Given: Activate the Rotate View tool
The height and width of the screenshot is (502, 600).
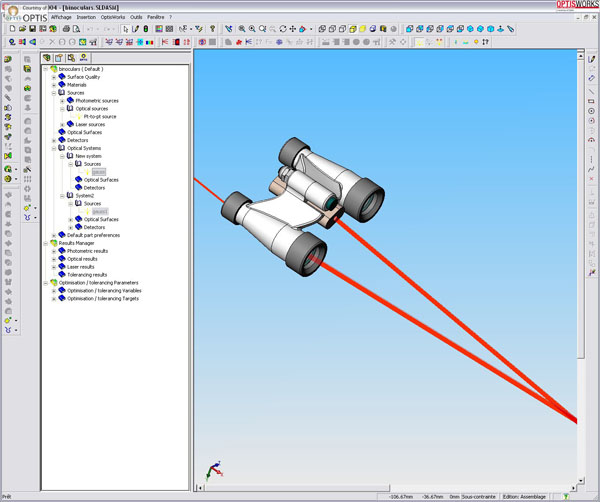Looking at the screenshot, I should (283, 29).
